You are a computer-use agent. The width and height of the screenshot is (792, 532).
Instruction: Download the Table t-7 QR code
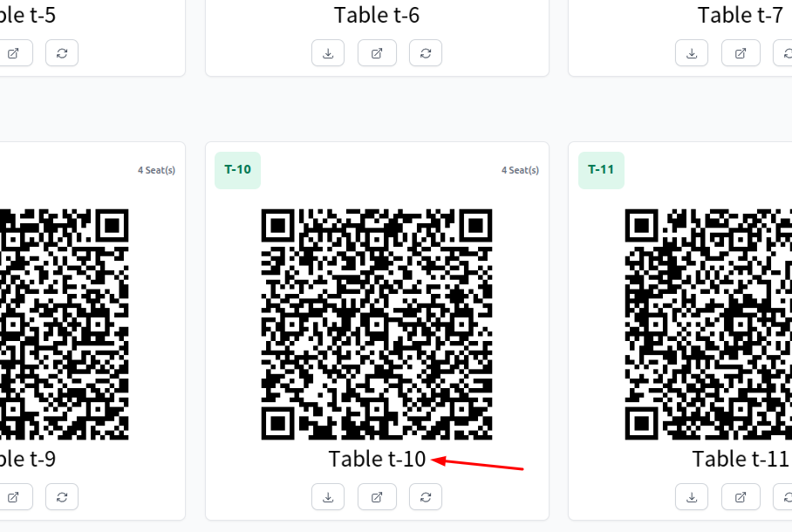[692, 53]
